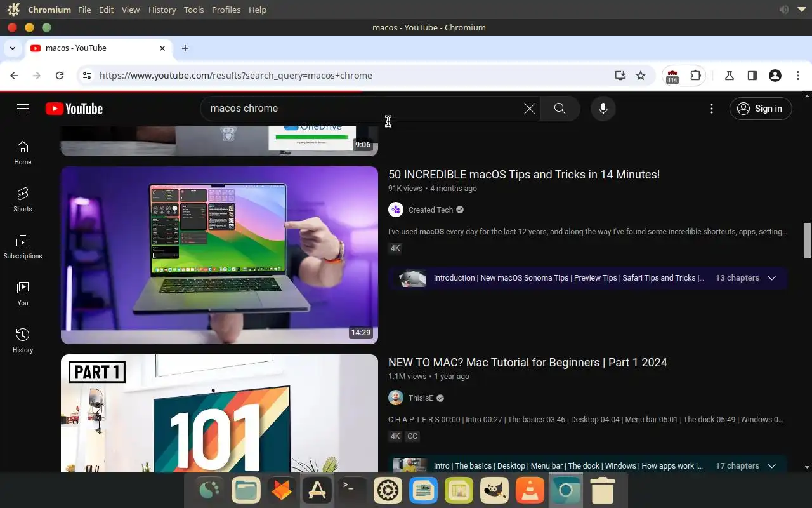Reload the current page
Screen dimensions: 812x508
click(x=60, y=76)
